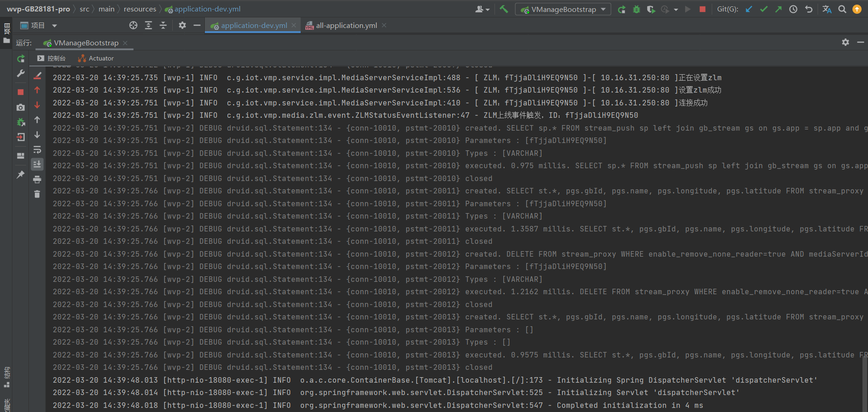Close the all-application.yml tab
Screen dimensions: 868x412
coord(384,25)
